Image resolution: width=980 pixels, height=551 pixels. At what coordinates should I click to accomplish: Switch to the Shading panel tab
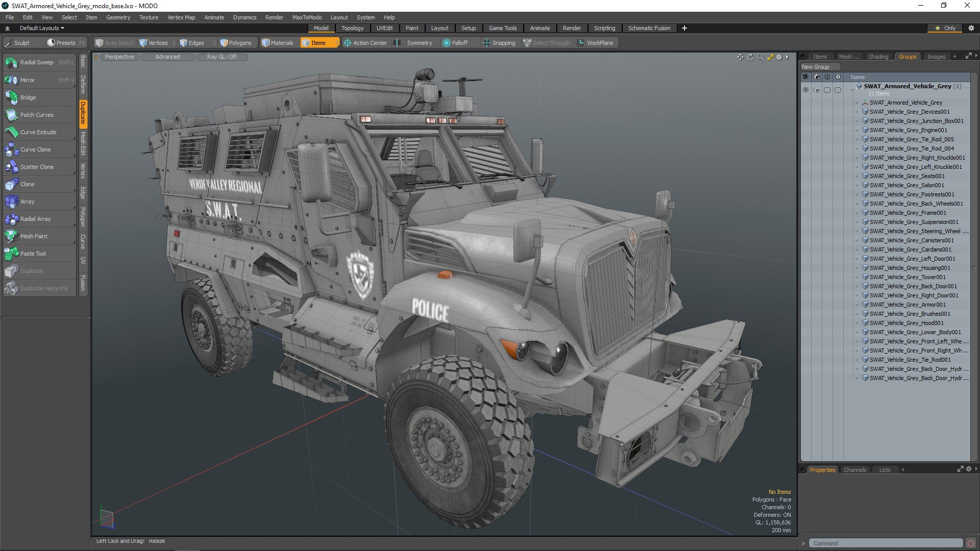point(878,57)
